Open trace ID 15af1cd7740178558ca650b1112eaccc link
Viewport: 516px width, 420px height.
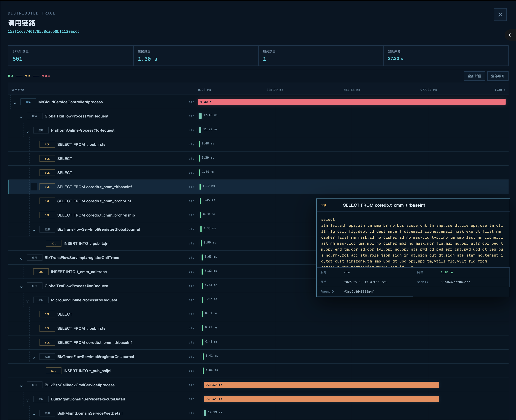tap(44, 31)
